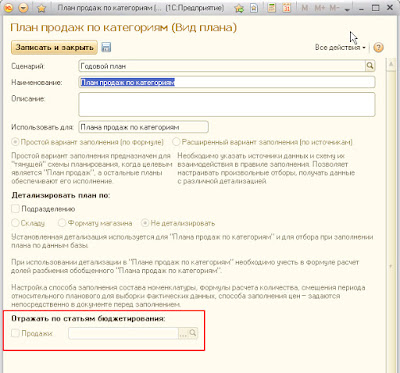The width and height of the screenshot is (400, 373).
Task: Select Не детализировать radio button
Action: pyautogui.click(x=145, y=223)
